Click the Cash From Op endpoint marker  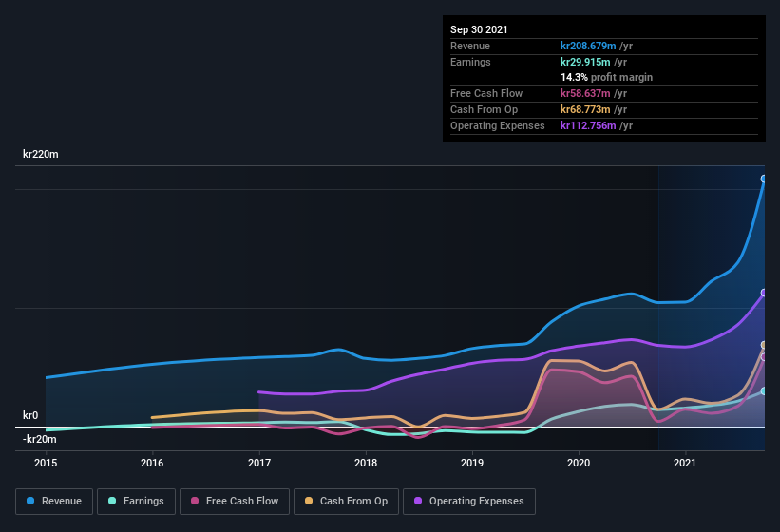[x=764, y=345]
